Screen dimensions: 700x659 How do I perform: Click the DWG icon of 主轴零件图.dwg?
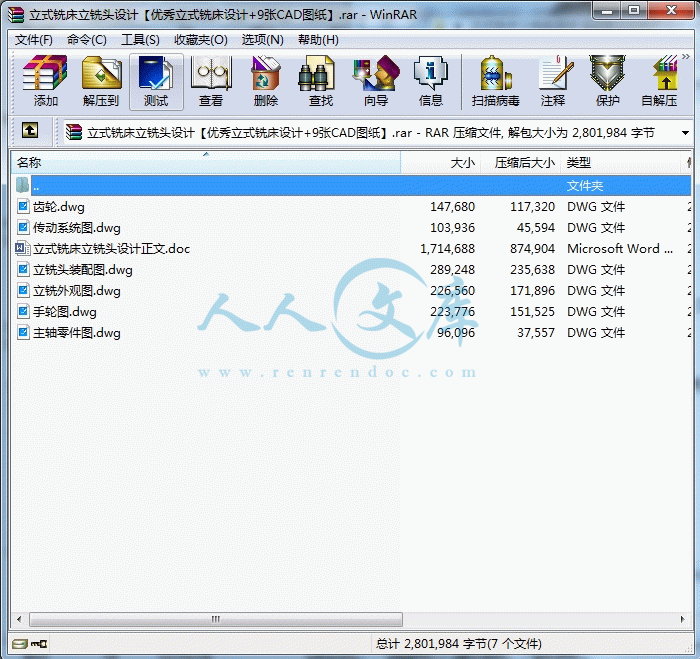coord(23,332)
